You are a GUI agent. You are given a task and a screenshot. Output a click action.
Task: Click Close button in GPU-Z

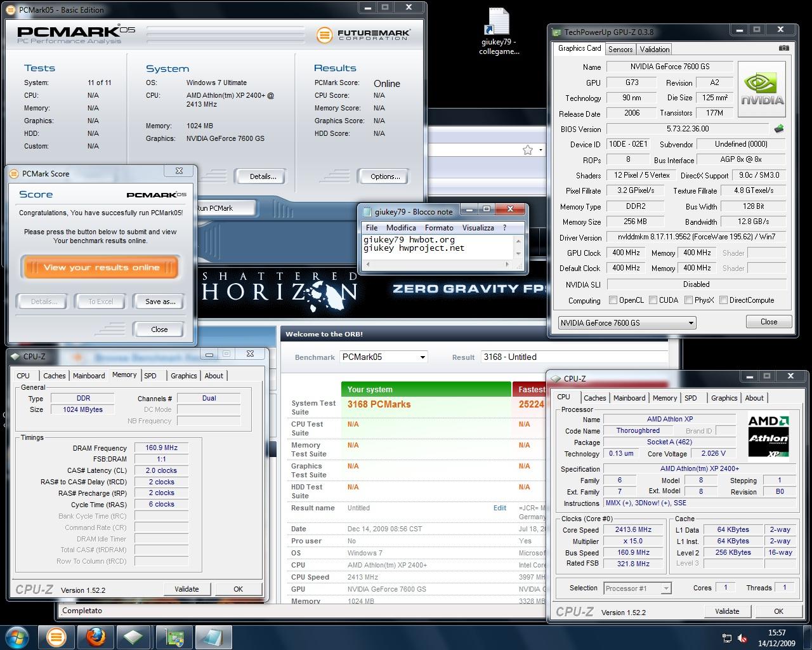(769, 322)
